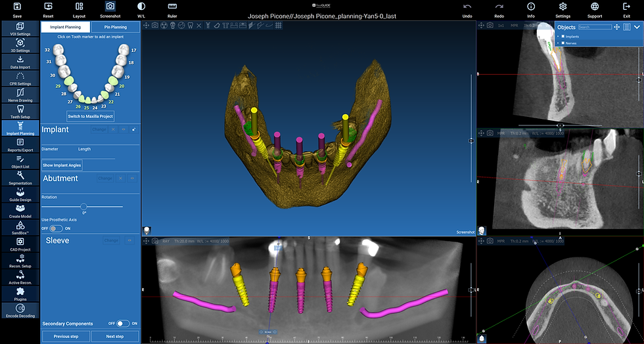Open Encode Decoding in sidebar
Viewport: 644px width, 344px height.
coord(20,311)
